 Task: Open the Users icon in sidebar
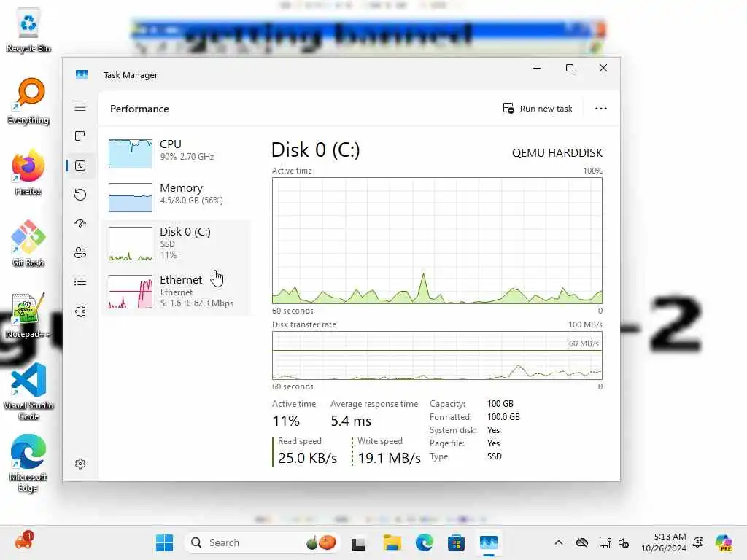(x=80, y=252)
